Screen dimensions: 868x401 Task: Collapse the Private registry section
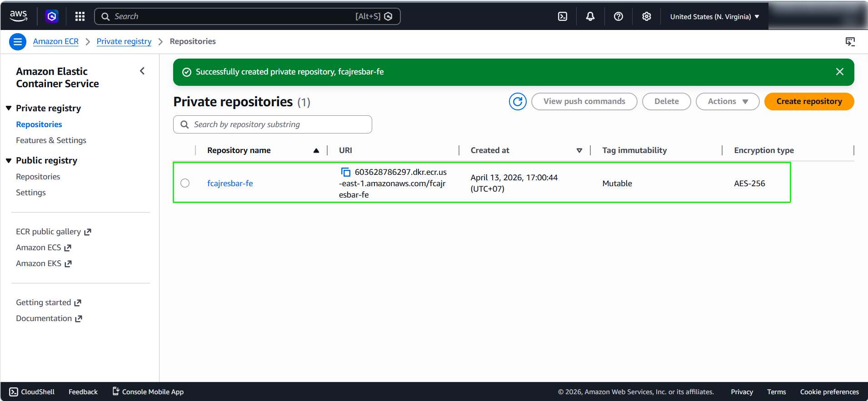pyautogui.click(x=9, y=108)
